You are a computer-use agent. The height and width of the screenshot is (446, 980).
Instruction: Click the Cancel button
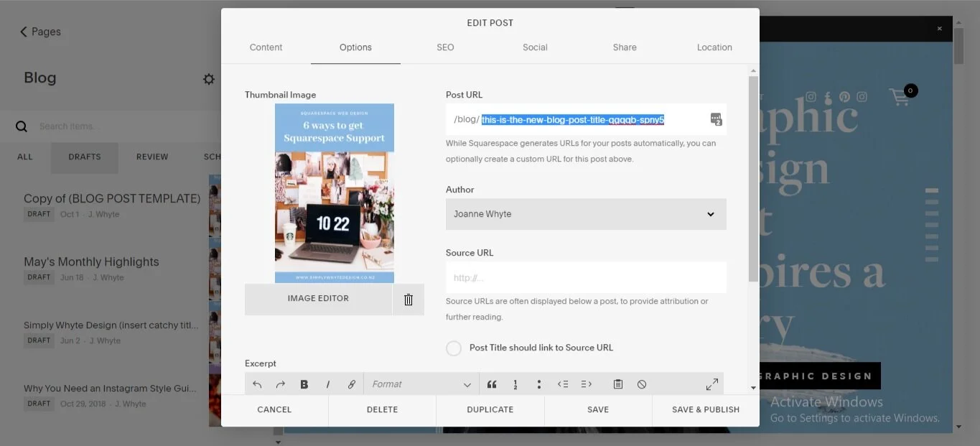[274, 409]
